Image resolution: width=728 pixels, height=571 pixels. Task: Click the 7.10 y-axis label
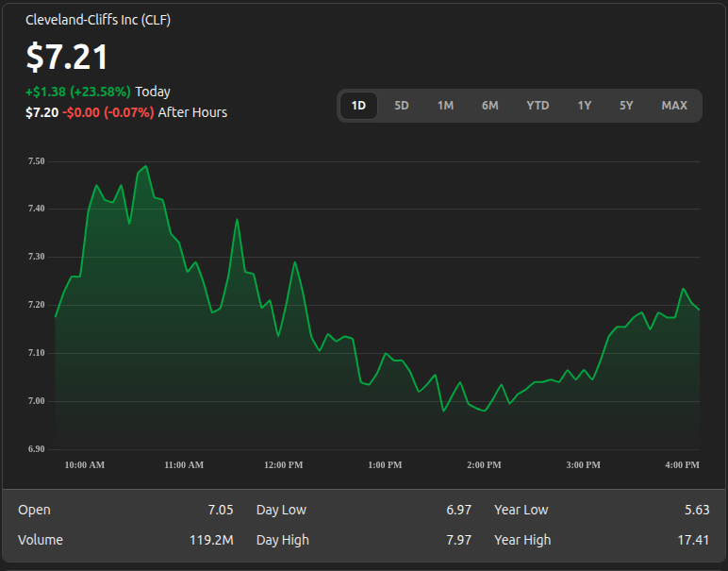(36, 353)
